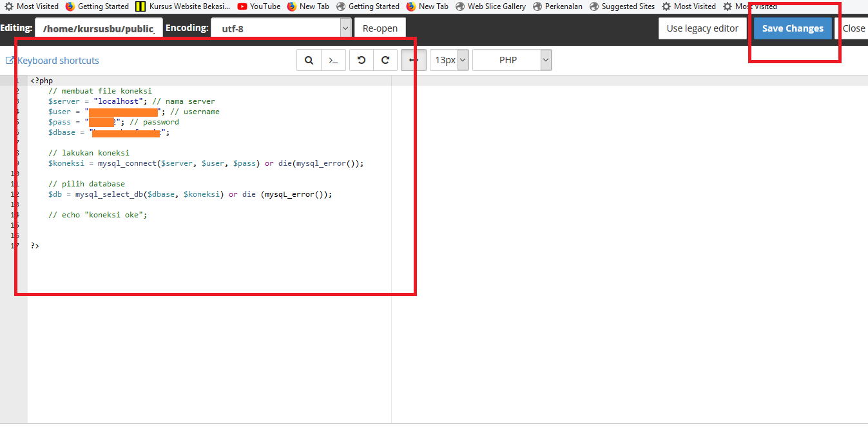Open the Kursus Website Bekasi bookmark

tap(182, 6)
